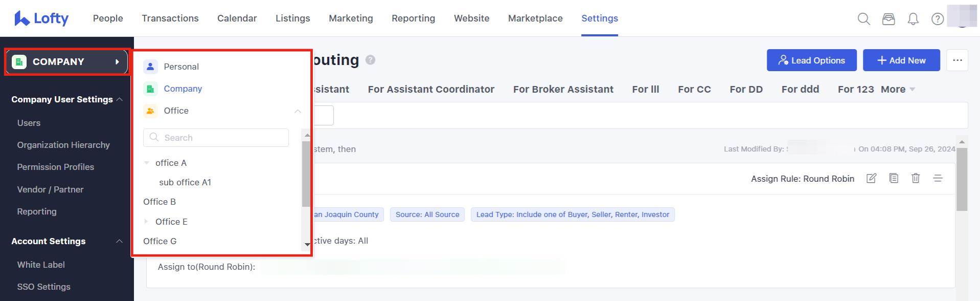Open the inbox tray icon

tap(888, 19)
